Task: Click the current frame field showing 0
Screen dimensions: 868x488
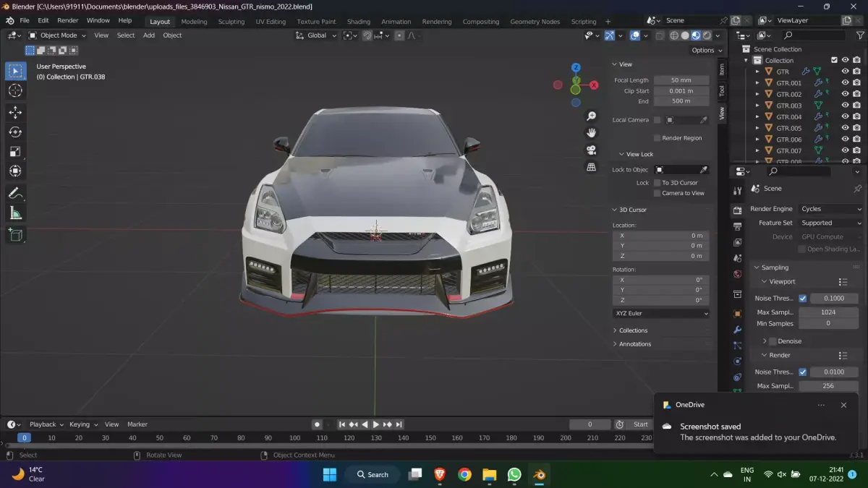Action: (590, 424)
